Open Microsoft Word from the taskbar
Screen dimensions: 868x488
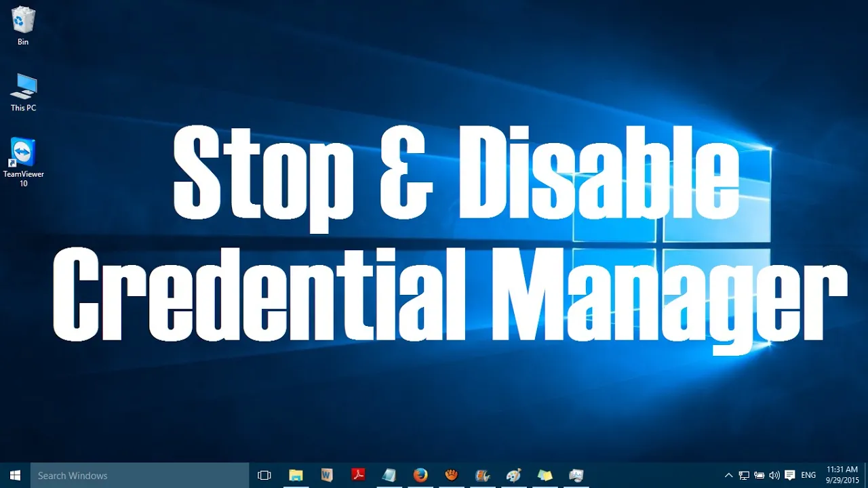(327, 475)
